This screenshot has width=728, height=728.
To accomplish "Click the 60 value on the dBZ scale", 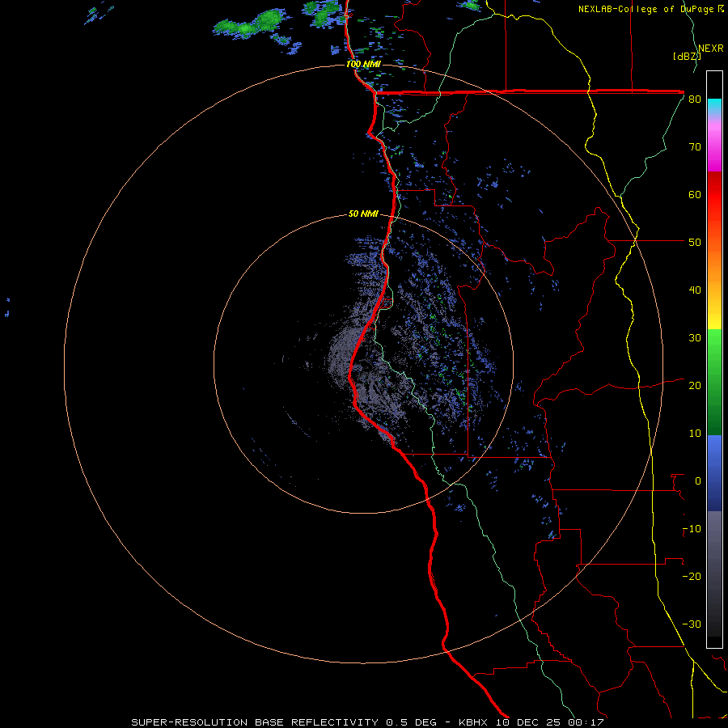I will point(695,194).
